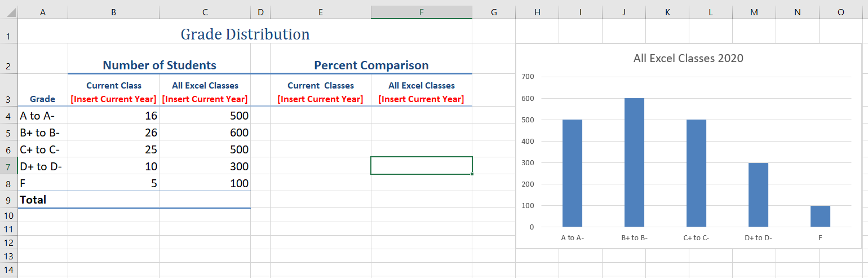This screenshot has height=278, width=868.
Task: Click the Grade Distribution title cell
Action: [245, 34]
